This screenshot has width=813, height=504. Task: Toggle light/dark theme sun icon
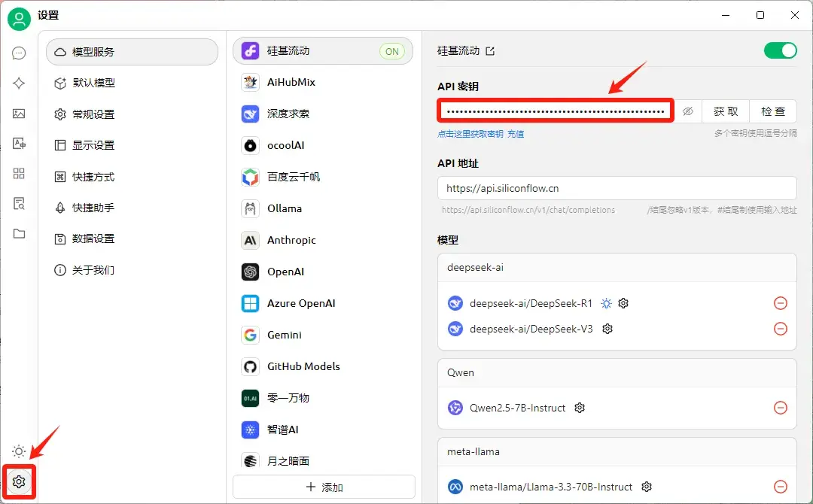click(19, 451)
